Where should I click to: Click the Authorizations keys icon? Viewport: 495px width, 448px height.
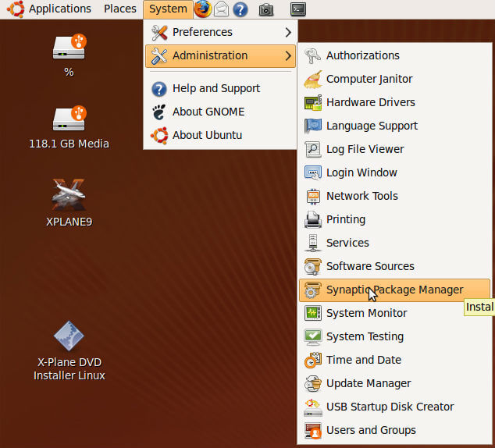tap(312, 55)
